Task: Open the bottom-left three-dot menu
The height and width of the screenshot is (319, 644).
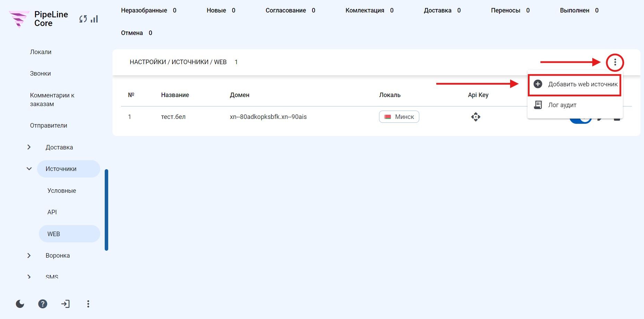Action: pos(88,304)
